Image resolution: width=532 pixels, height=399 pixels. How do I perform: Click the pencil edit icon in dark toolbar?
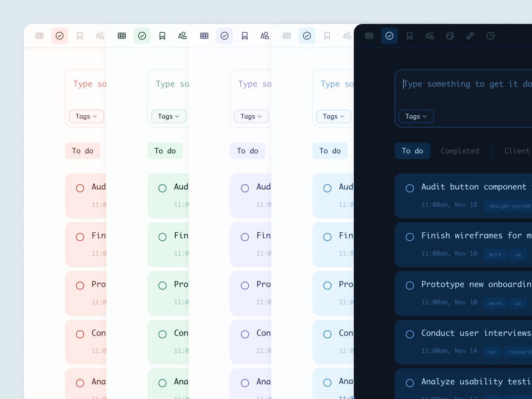470,36
